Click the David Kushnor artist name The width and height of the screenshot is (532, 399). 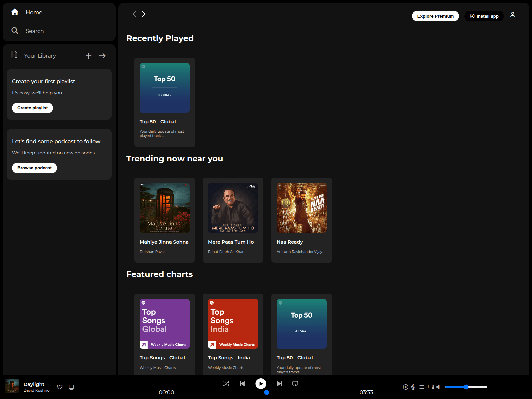37,390
